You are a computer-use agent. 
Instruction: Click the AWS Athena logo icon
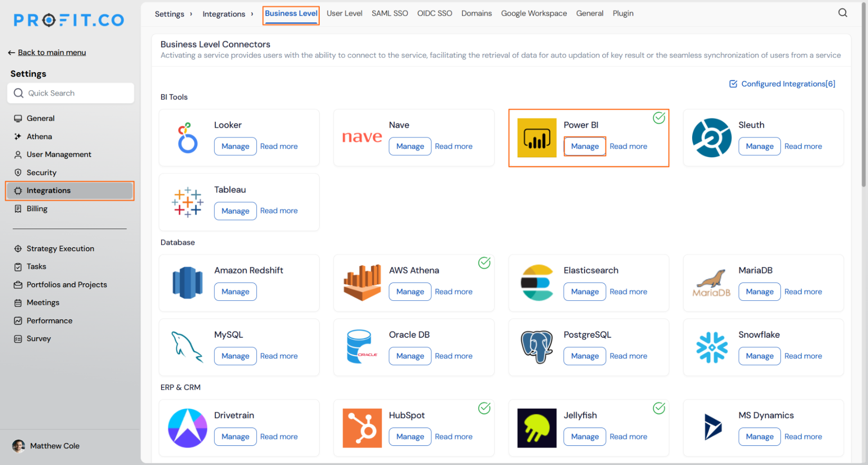[362, 283]
